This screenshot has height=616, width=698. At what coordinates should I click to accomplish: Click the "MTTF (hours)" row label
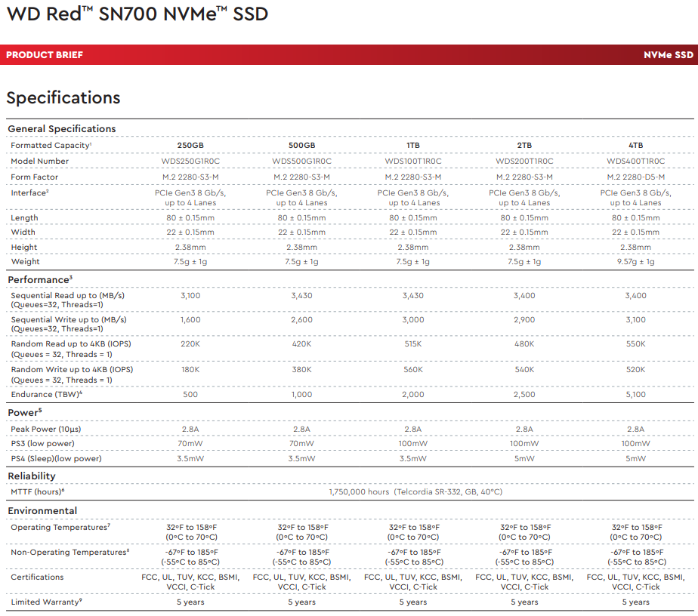pyautogui.click(x=38, y=491)
